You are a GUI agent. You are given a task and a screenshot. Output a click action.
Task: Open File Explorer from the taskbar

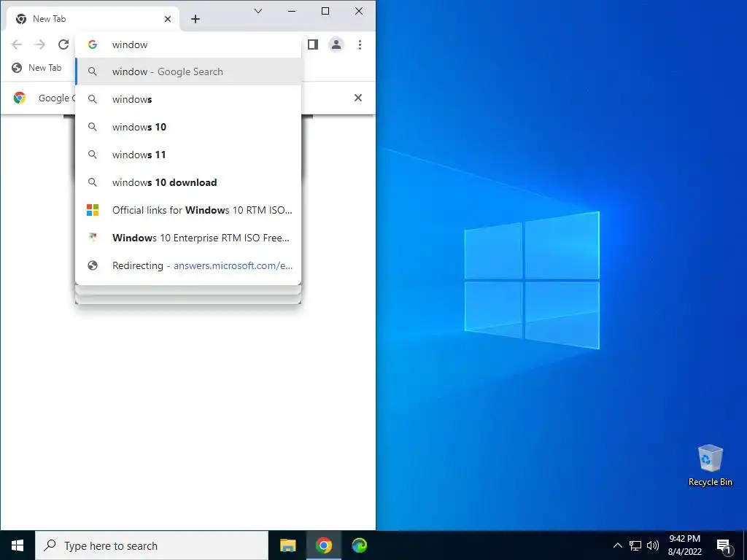click(287, 545)
